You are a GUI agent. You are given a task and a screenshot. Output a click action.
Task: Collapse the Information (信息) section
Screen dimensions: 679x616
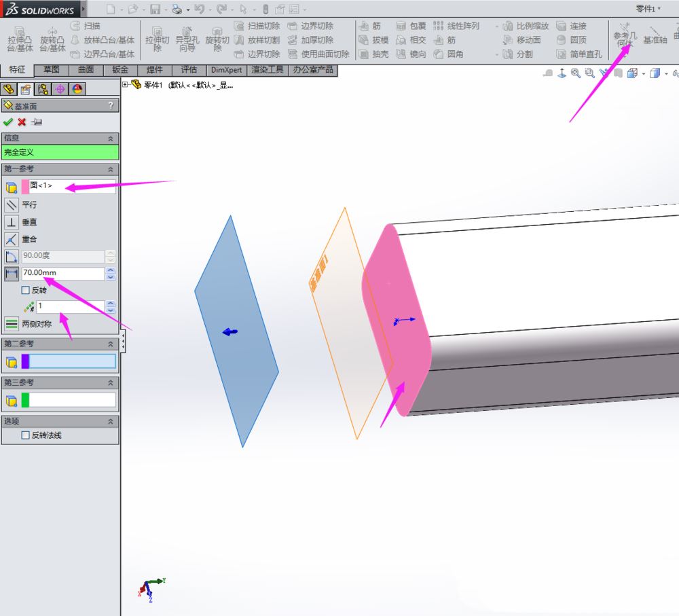tap(111, 139)
